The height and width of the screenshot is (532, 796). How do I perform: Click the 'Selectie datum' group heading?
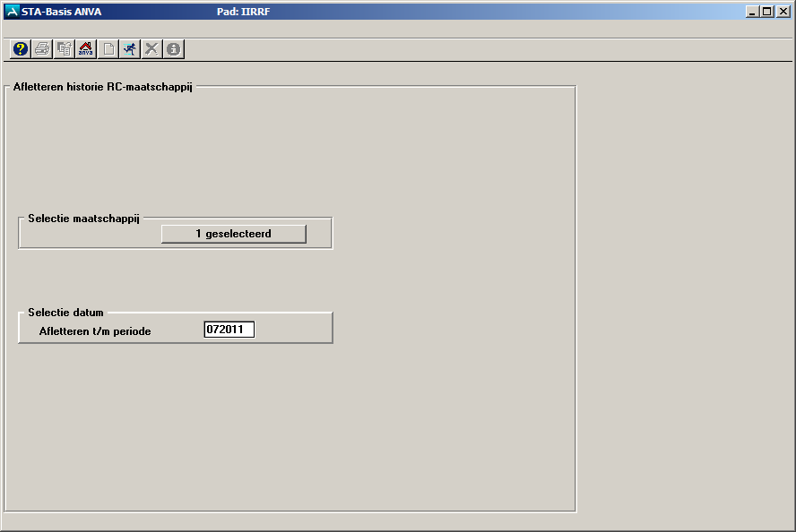(65, 313)
